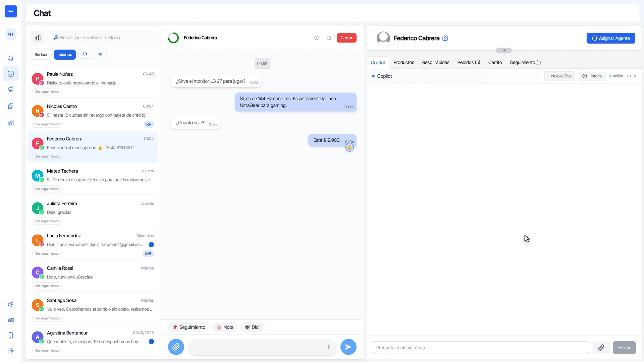Click the logout icon in sidebar
The image size is (644, 362).
(11, 351)
